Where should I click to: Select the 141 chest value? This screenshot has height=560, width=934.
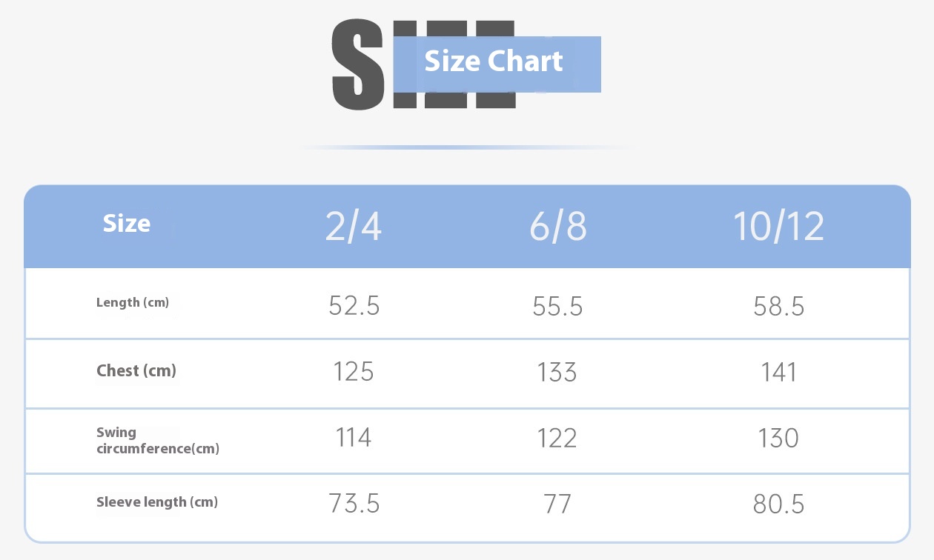click(778, 371)
